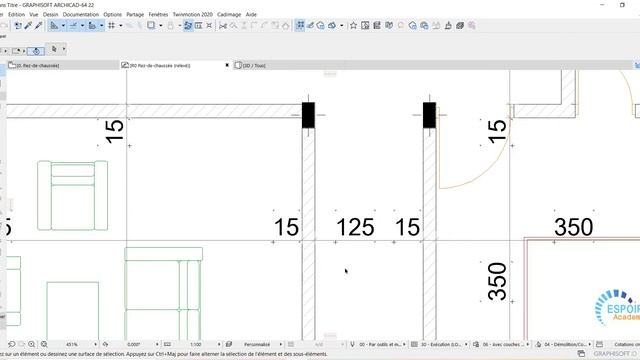Click the undo zoom arrow in status bar
Image resolution: width=640 pixels, height=360 pixels.
(11, 344)
